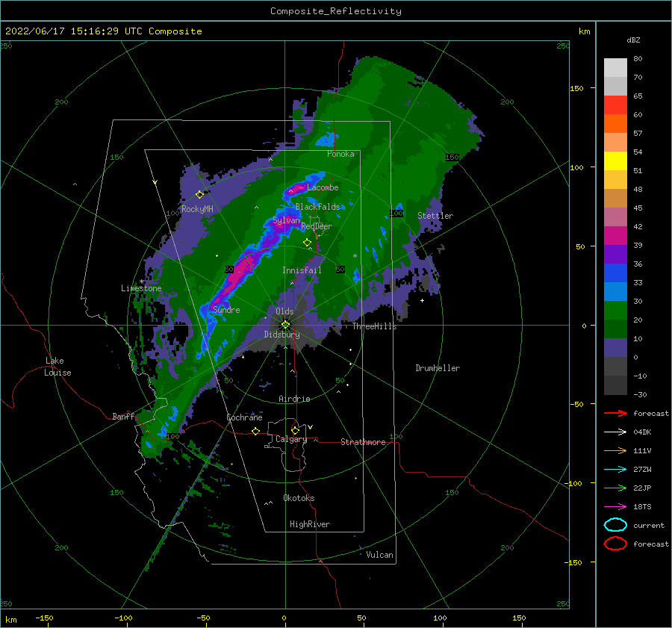Click the yellow 51-54 dBZ swatch
Screen dimensions: 672x628
615,161
